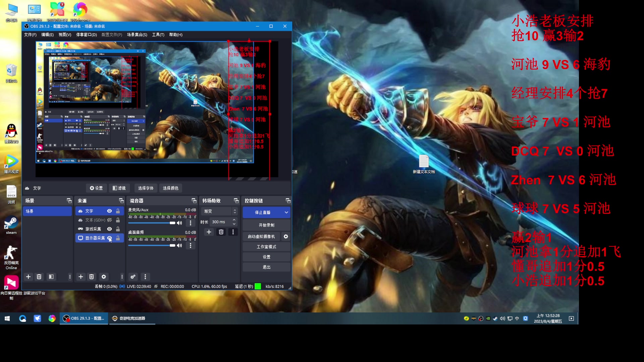Image resolution: width=644 pixels, height=362 pixels.
Task: Open the 编辑(E) menu
Action: tap(47, 35)
